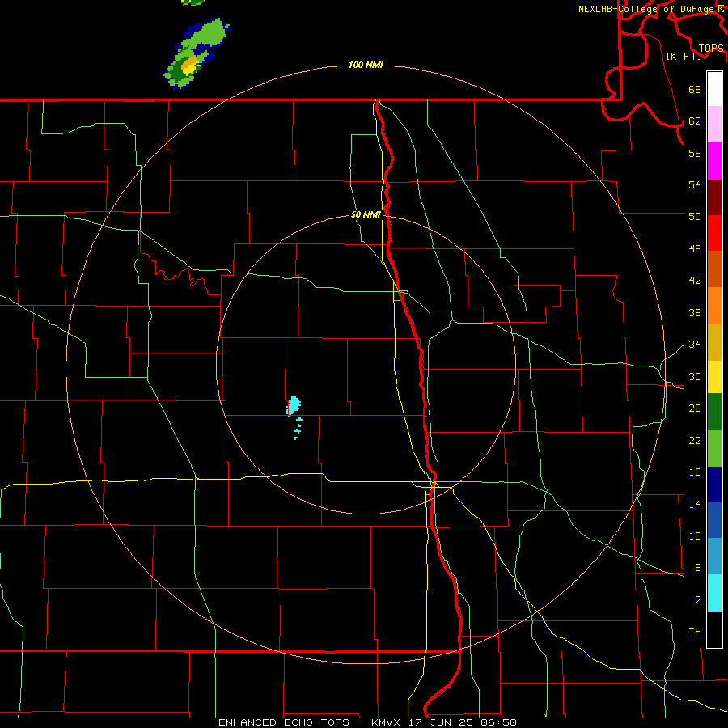Click the white swatch in the tops legend
Screen dimensions: 728x728
pyautogui.click(x=714, y=89)
